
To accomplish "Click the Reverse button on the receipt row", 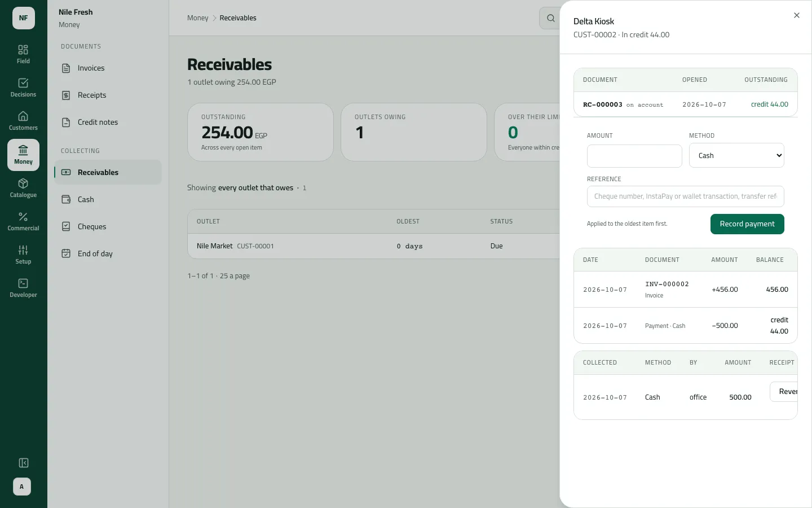I will [784, 392].
